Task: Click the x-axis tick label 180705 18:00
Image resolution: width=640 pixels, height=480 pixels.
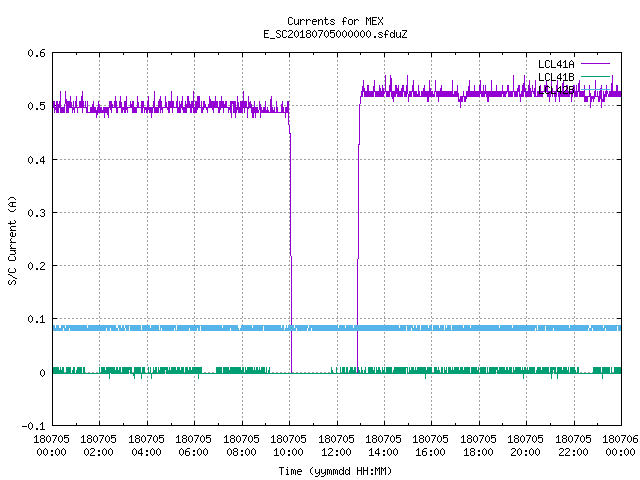Action: (479, 446)
